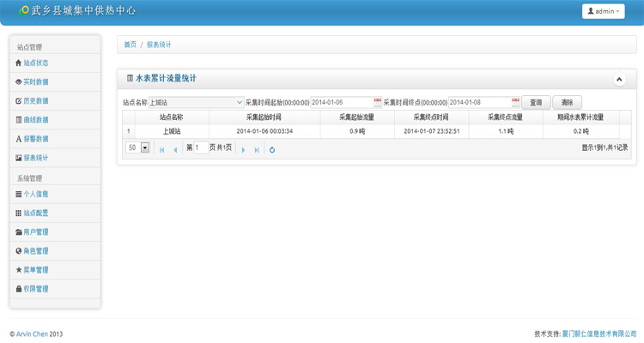Open the admin user dropdown
This screenshot has height=343, width=644.
pyautogui.click(x=603, y=11)
